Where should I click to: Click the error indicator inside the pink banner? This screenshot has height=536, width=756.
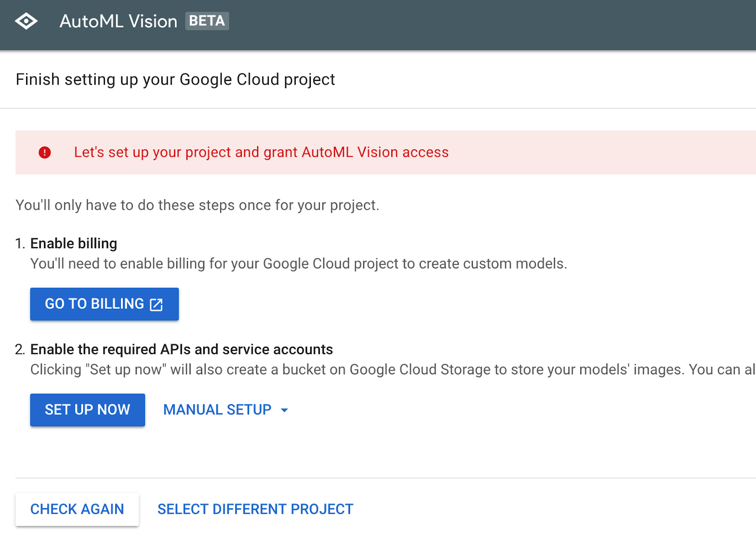click(45, 152)
